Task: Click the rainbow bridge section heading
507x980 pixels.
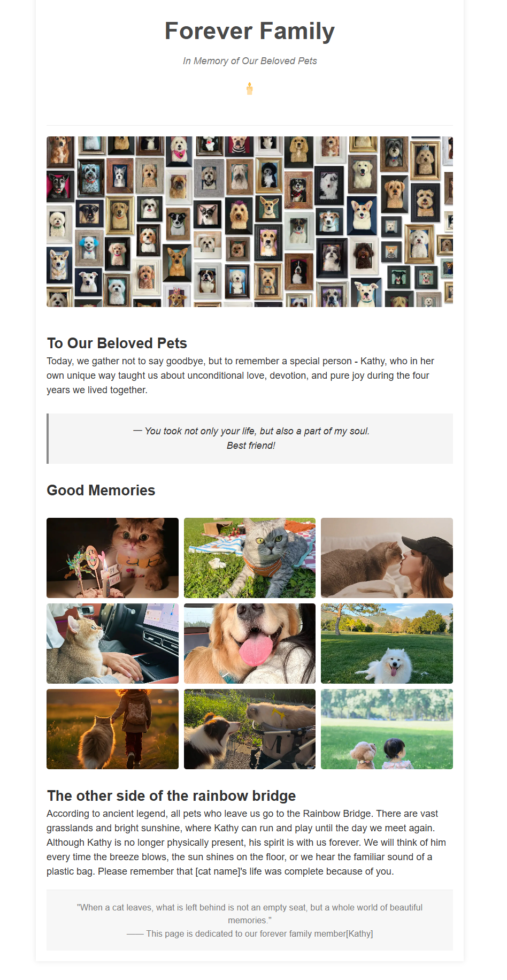Action: (171, 795)
